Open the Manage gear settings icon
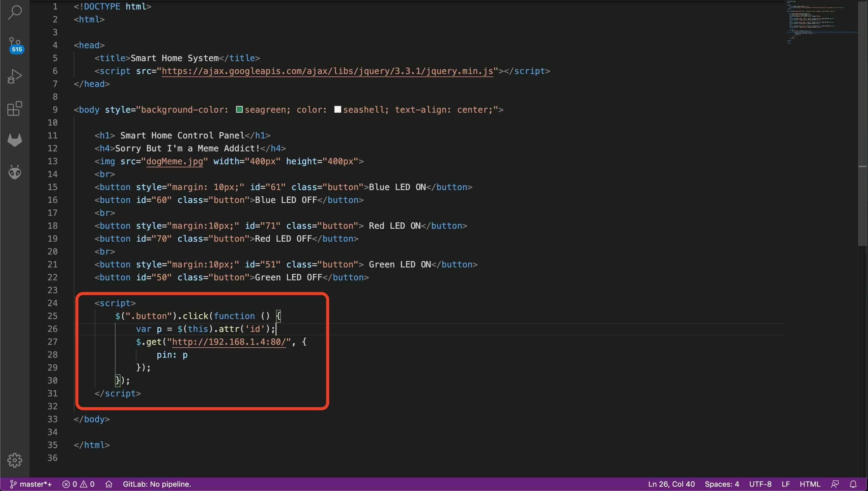This screenshot has width=868, height=491. 14,460
